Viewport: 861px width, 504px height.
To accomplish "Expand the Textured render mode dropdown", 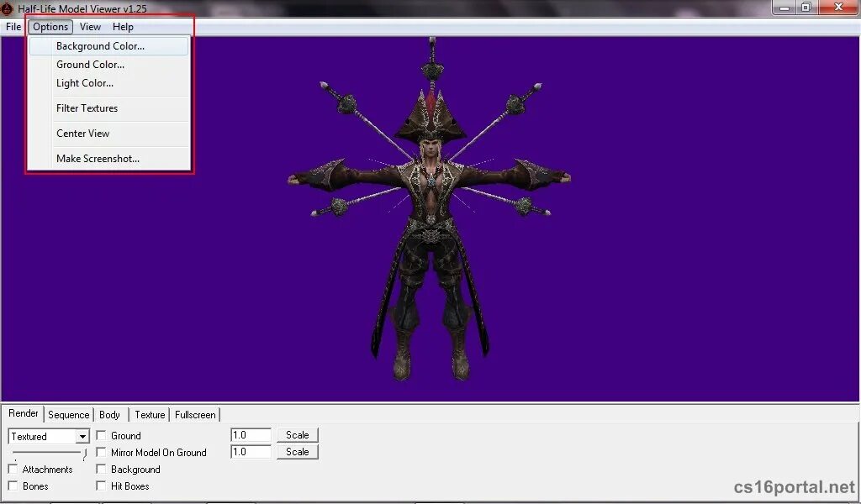I will 82,437.
